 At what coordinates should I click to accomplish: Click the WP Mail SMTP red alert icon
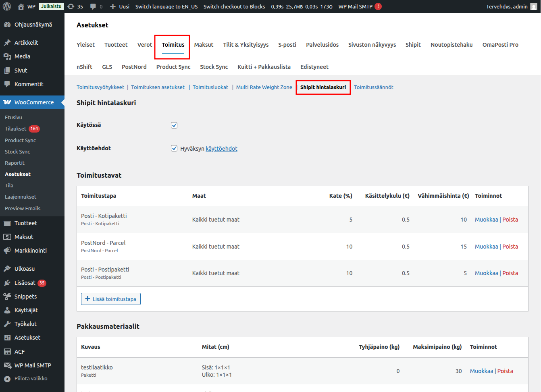pyautogui.click(x=378, y=6)
